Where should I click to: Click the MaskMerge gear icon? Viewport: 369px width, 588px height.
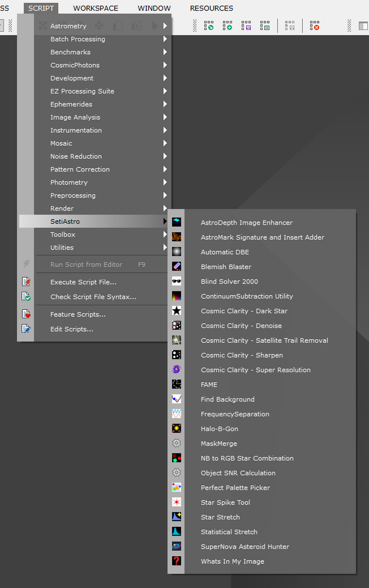tap(176, 443)
